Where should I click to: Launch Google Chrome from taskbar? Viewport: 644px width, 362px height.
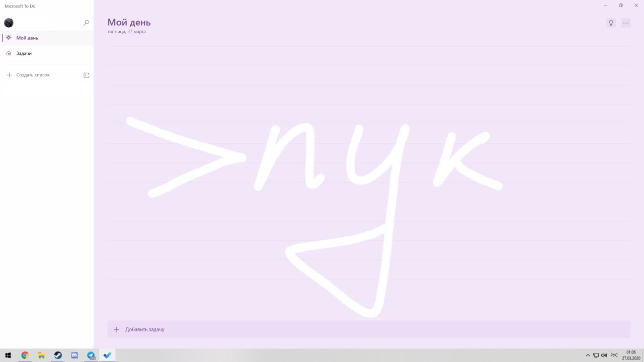pos(25,355)
